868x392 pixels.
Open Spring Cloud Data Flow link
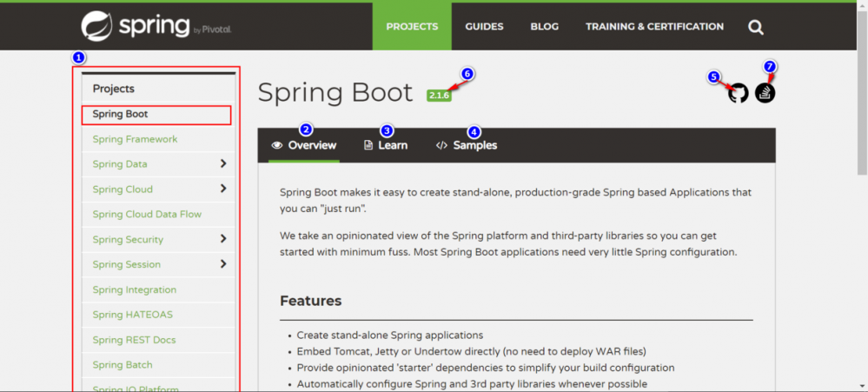pos(147,215)
